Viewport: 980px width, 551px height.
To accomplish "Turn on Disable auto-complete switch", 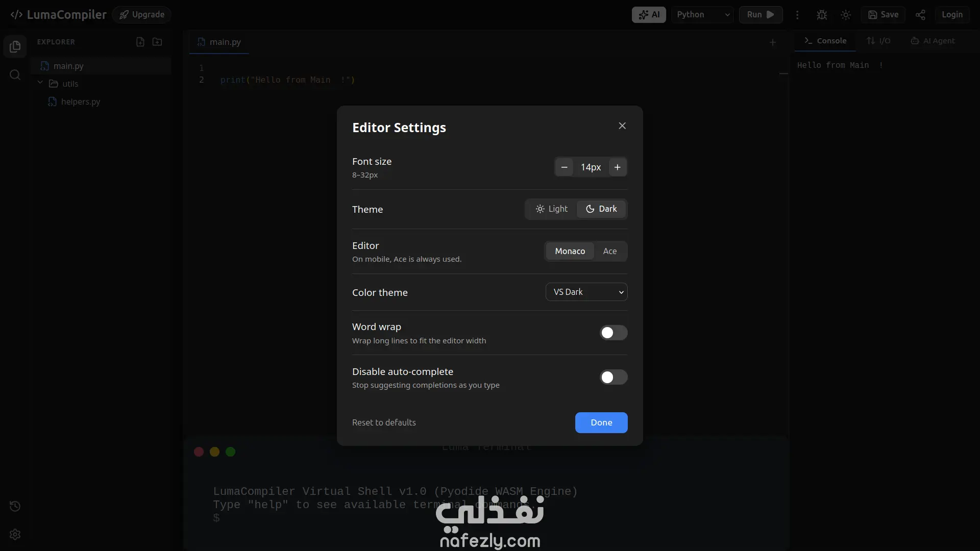I will tap(613, 377).
